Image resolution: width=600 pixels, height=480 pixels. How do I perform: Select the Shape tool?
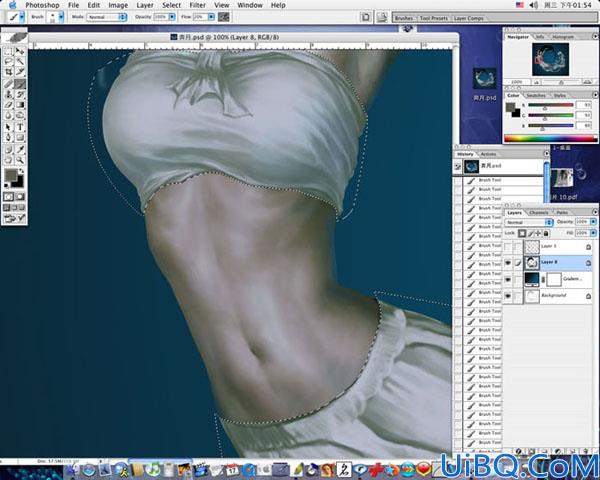click(x=20, y=137)
